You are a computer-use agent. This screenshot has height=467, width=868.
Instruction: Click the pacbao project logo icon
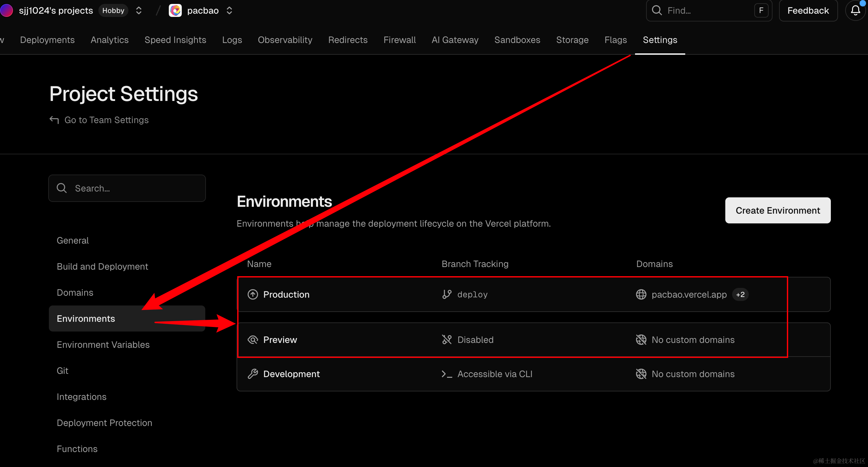175,10
